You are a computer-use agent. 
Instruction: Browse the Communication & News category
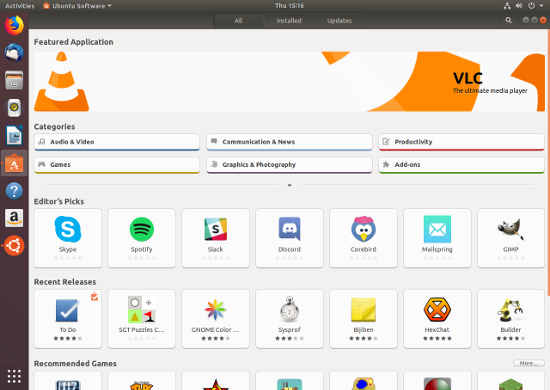click(289, 142)
